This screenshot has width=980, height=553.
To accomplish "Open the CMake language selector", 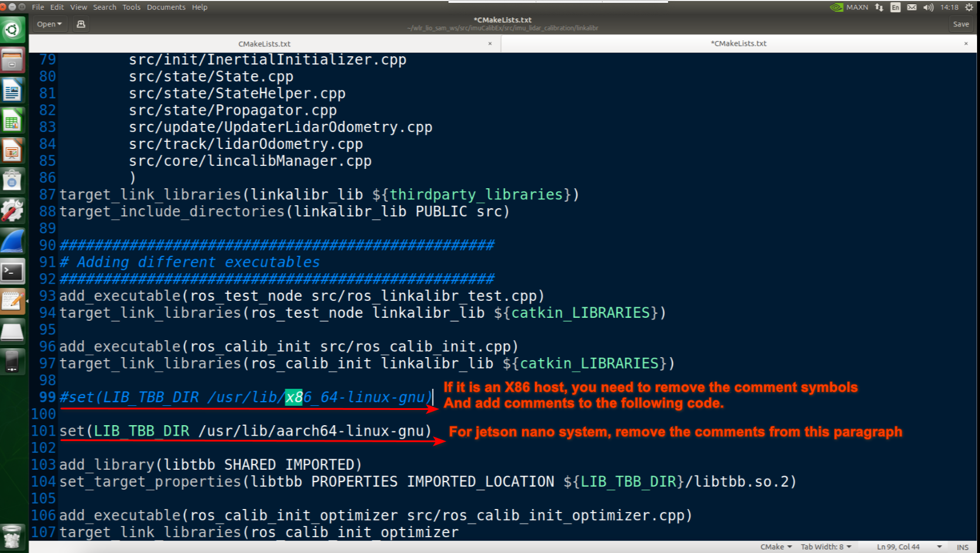I will (775, 547).
